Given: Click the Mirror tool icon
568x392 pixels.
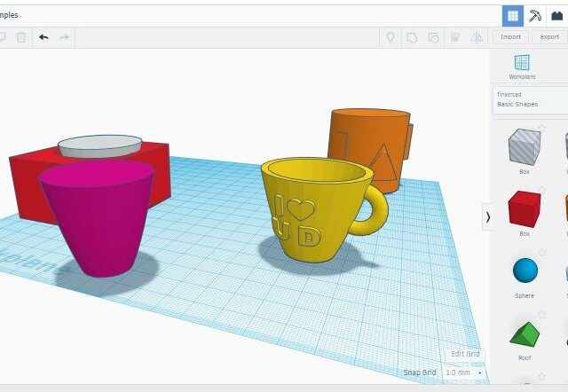Looking at the screenshot, I should coord(477,37).
